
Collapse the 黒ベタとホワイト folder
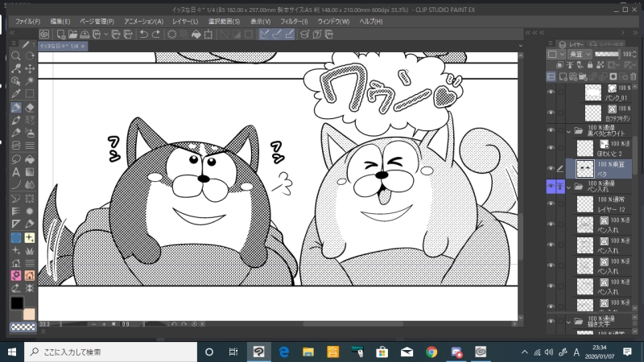[x=569, y=131]
